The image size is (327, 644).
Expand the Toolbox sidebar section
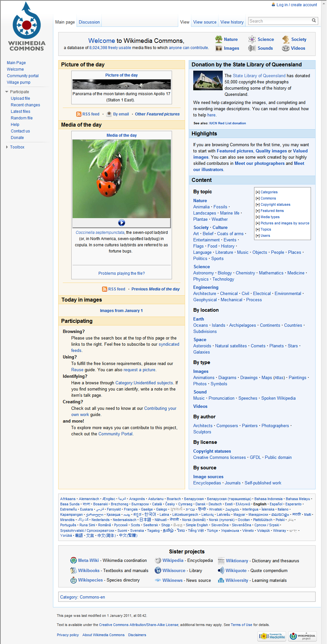[7, 147]
